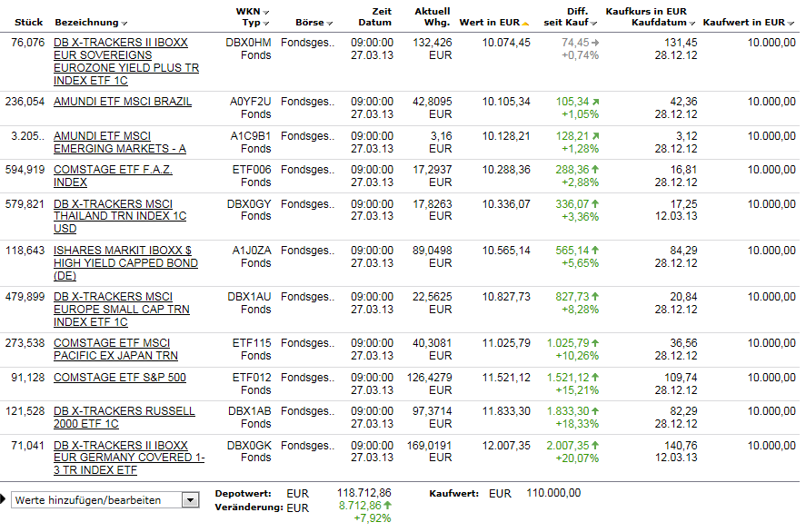
Task: Select WKN code ETF115
Action: [252, 342]
